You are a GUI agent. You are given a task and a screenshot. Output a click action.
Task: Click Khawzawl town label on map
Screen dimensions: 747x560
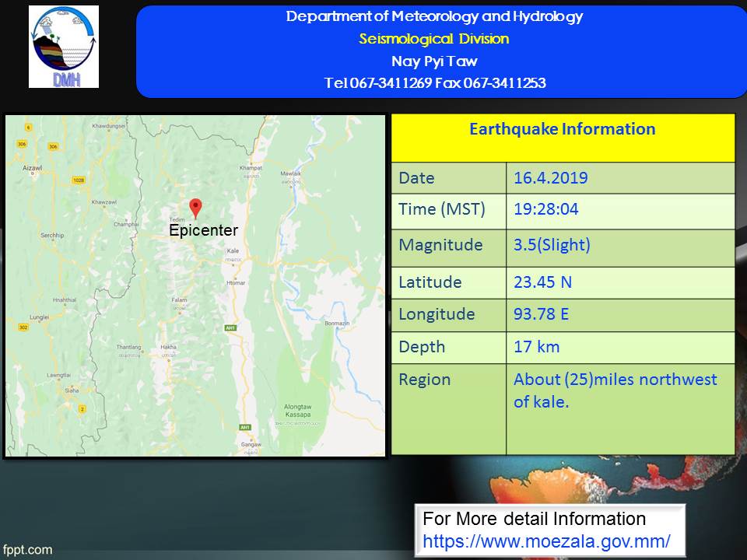tap(103, 202)
